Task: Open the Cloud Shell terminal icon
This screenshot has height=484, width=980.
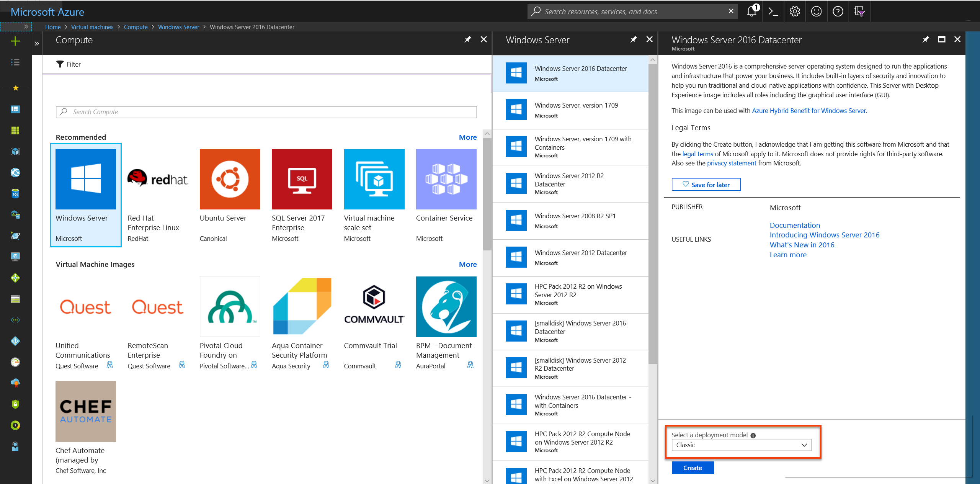Action: (x=773, y=11)
